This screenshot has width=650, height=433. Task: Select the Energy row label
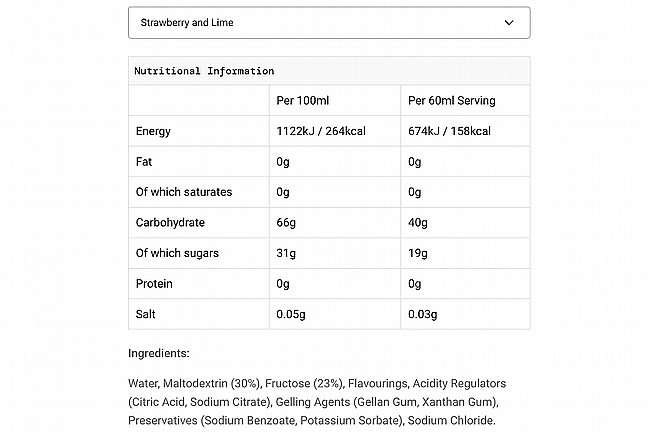[153, 131]
